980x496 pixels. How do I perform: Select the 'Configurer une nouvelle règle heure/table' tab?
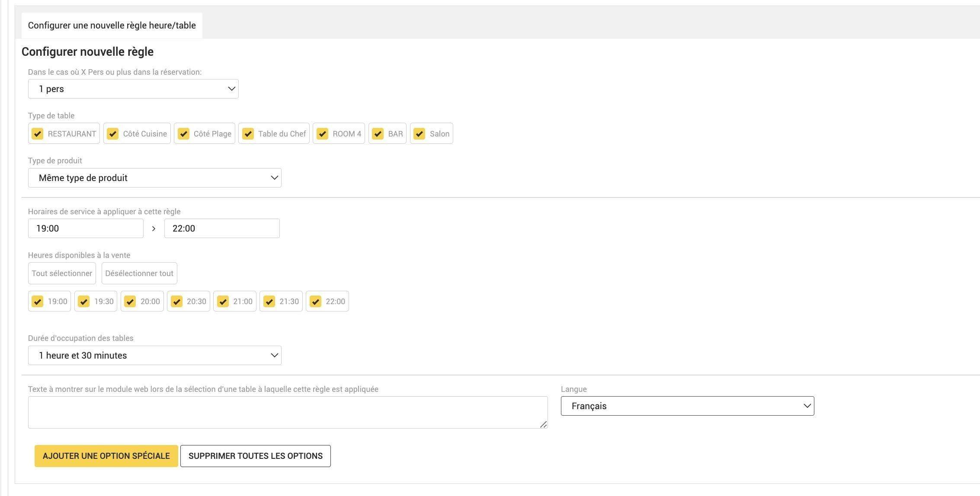pyautogui.click(x=112, y=25)
